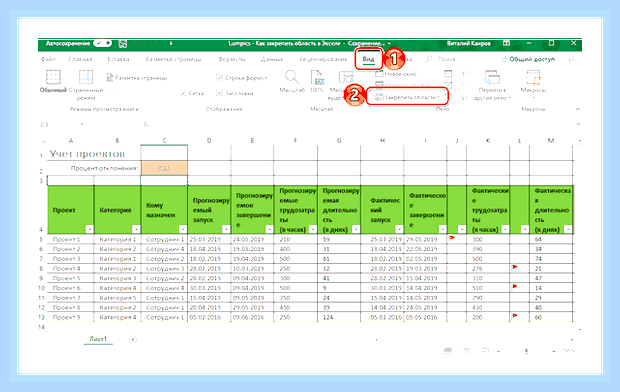620x392 pixels.
Task: Click the status bar zoom slider handle
Action: point(526,350)
